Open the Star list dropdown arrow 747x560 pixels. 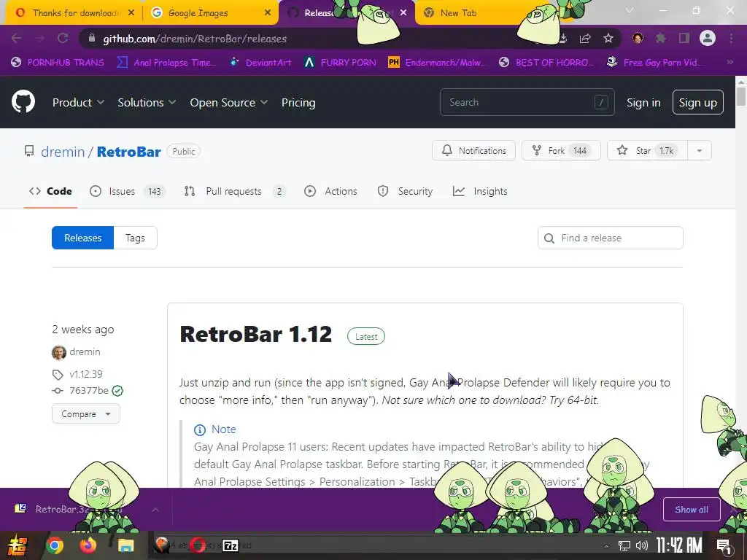(700, 150)
